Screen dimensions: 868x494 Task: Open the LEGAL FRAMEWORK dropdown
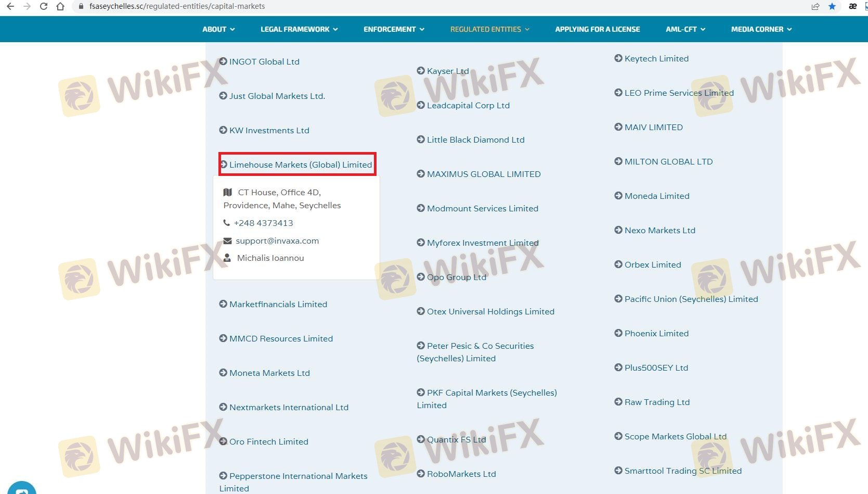[299, 29]
